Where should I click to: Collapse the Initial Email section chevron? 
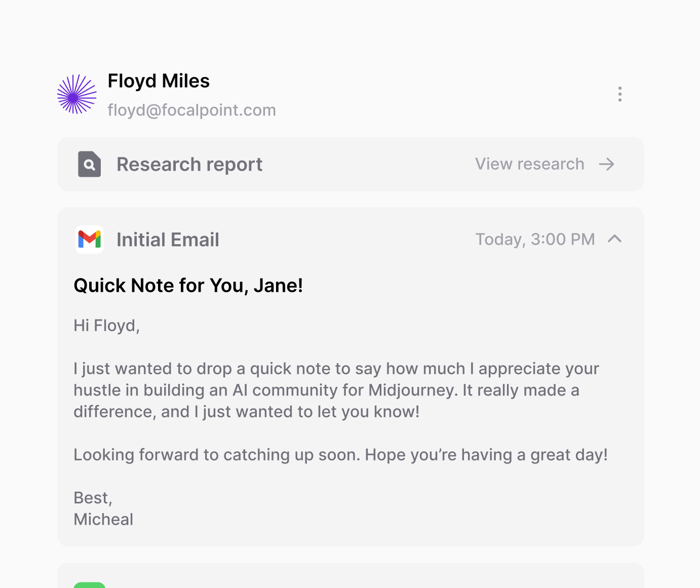pyautogui.click(x=614, y=239)
